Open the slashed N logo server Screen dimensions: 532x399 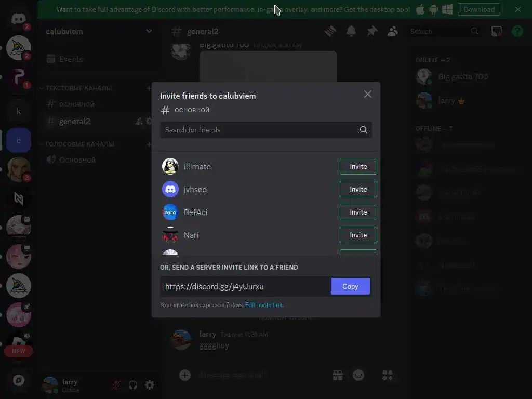18,198
